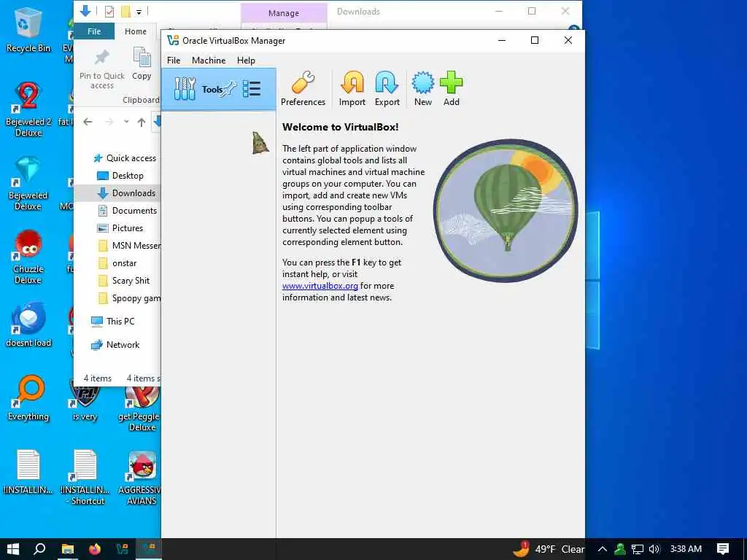Open the File menu in VirtualBox Manager
The width and height of the screenshot is (747, 560).
click(x=174, y=61)
